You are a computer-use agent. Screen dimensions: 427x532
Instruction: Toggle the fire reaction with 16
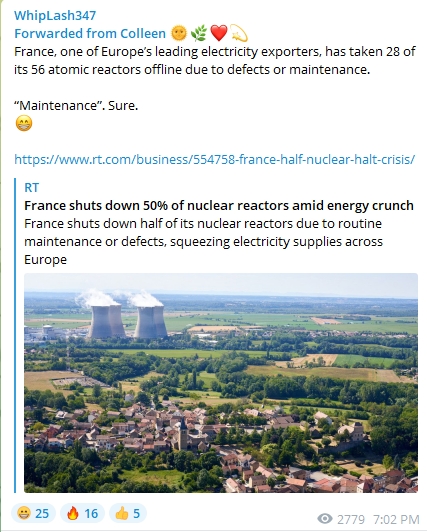(82, 513)
